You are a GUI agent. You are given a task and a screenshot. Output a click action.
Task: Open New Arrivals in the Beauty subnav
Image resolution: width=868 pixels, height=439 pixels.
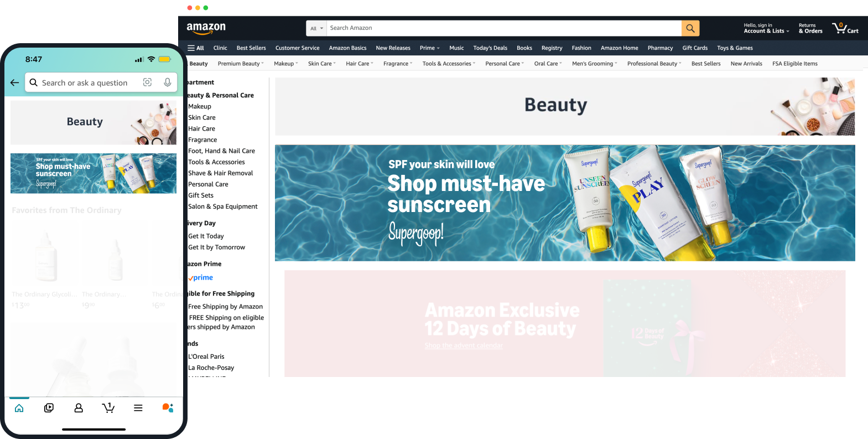[746, 64]
